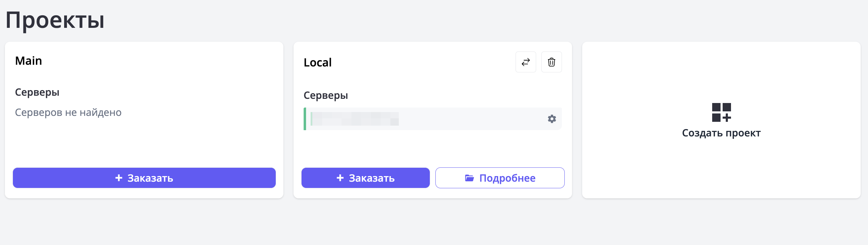Screen dimensions: 868x245
Task: Delete the Local project via trash icon
Action: pos(551,62)
